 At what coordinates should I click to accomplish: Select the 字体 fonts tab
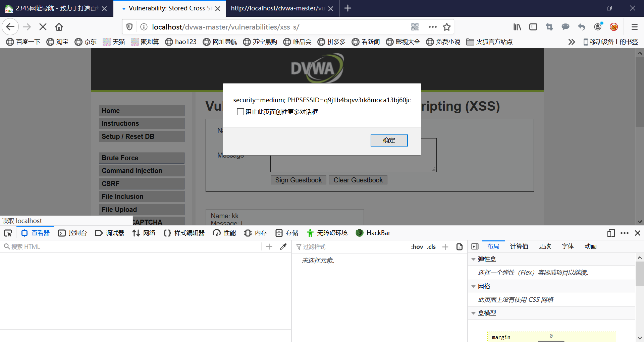[x=568, y=246]
